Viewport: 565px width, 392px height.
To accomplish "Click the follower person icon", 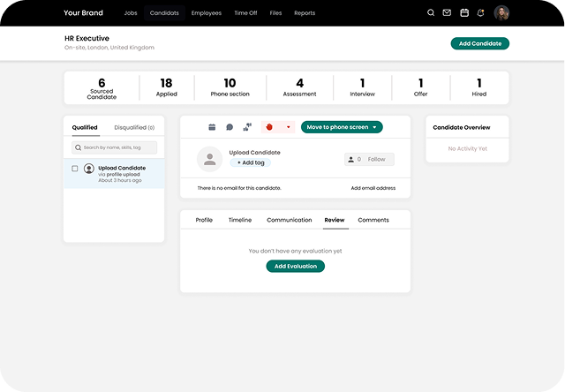I will (351, 159).
